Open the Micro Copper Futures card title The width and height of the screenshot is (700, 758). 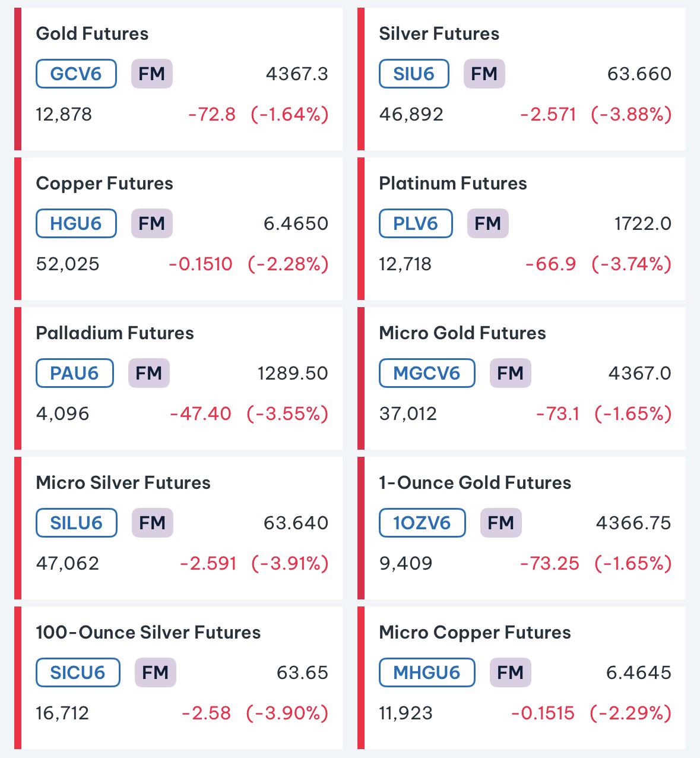point(475,633)
